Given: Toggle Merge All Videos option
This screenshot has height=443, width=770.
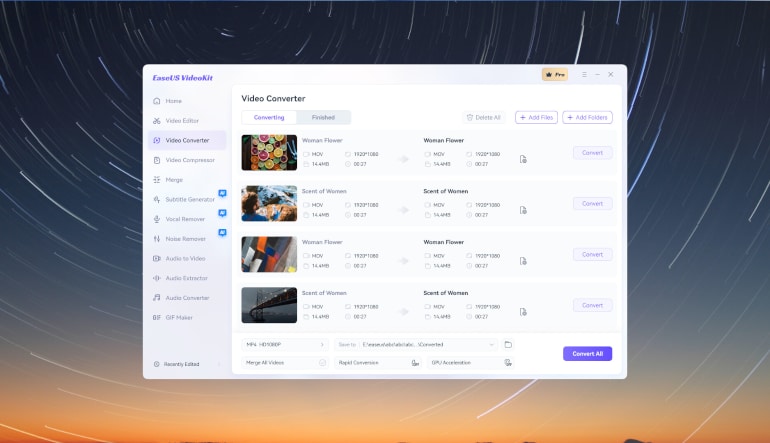Looking at the screenshot, I should click(x=322, y=363).
